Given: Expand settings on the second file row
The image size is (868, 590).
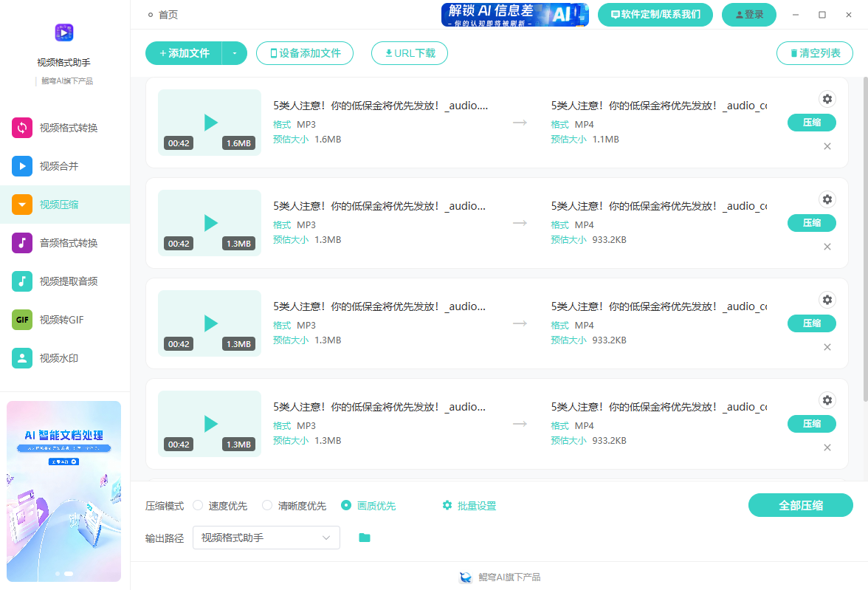Looking at the screenshot, I should pos(827,199).
